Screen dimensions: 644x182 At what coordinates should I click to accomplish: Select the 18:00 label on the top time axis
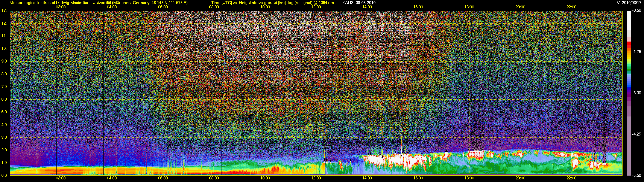point(469,7)
